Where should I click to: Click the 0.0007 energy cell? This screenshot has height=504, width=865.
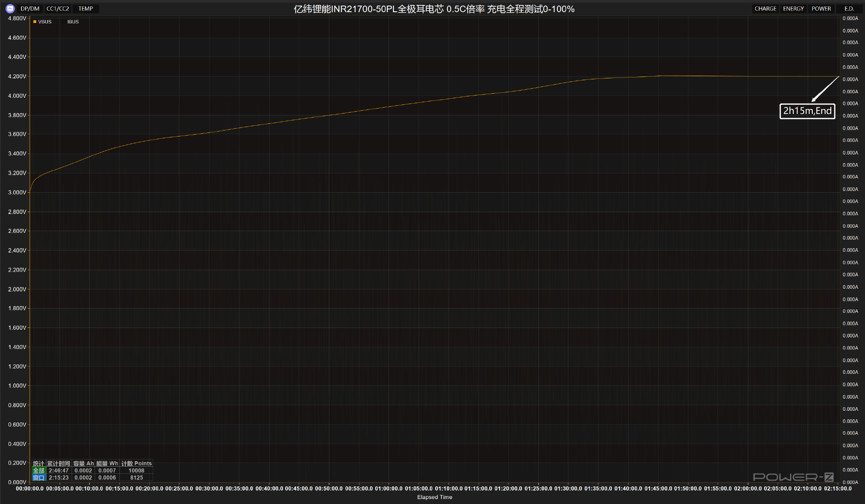click(x=107, y=471)
